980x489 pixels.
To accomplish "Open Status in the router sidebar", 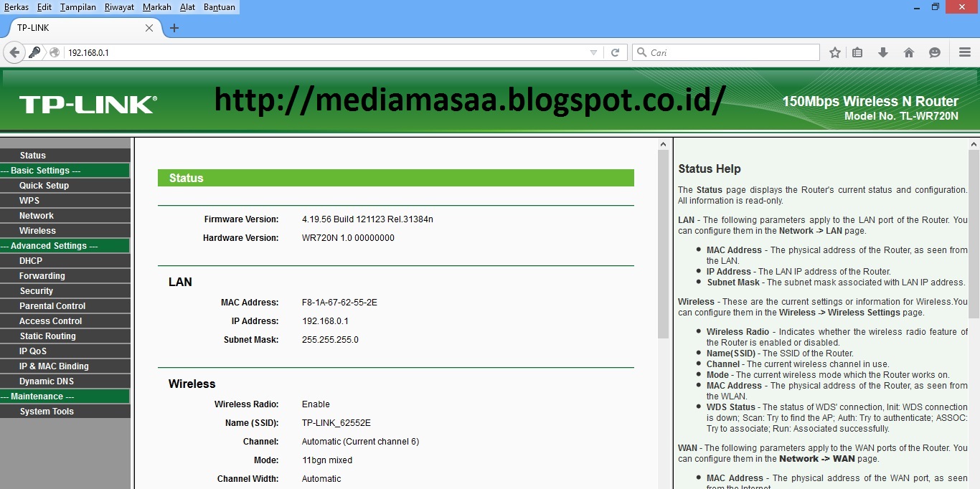I will click(x=65, y=156).
